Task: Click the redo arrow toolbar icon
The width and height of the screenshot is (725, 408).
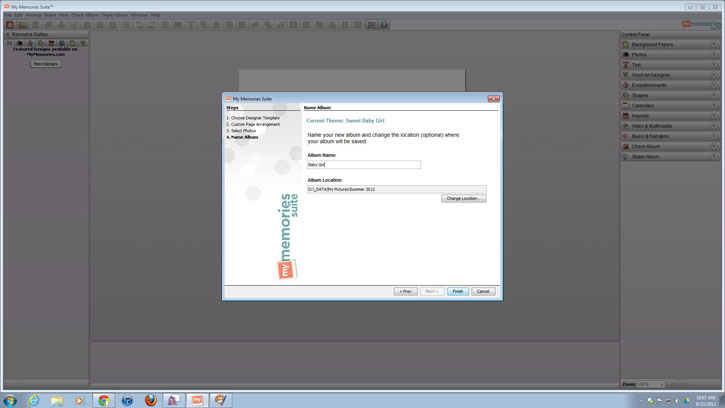Action: pyautogui.click(x=151, y=25)
